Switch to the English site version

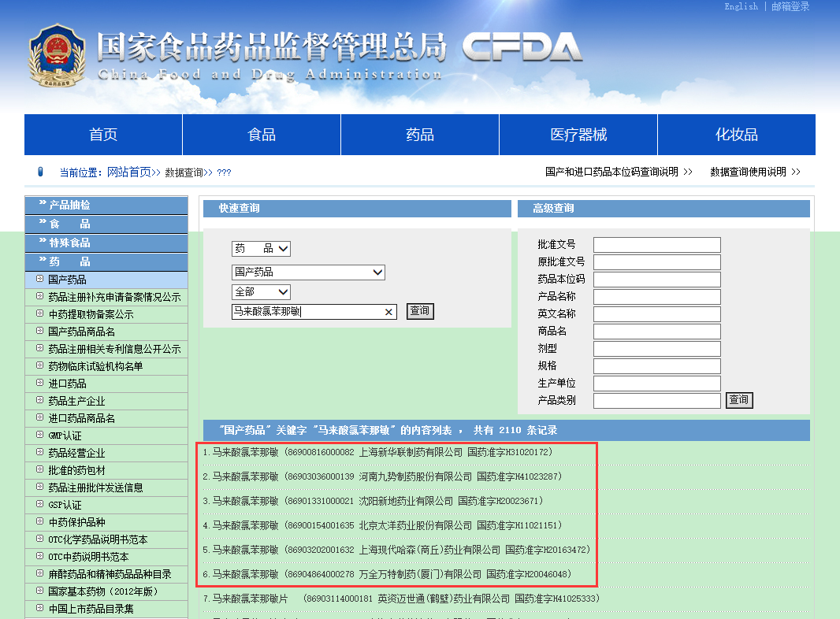(741, 6)
